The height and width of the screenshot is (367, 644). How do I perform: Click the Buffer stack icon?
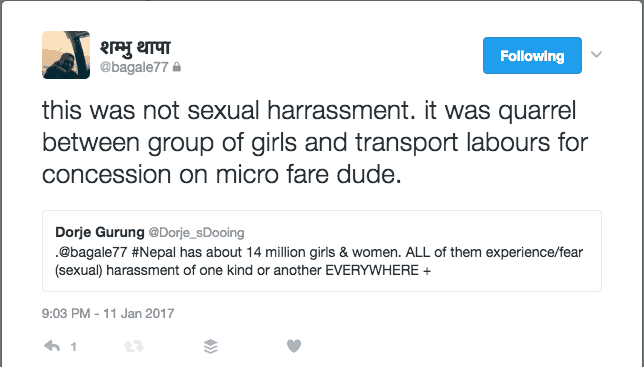coord(211,346)
